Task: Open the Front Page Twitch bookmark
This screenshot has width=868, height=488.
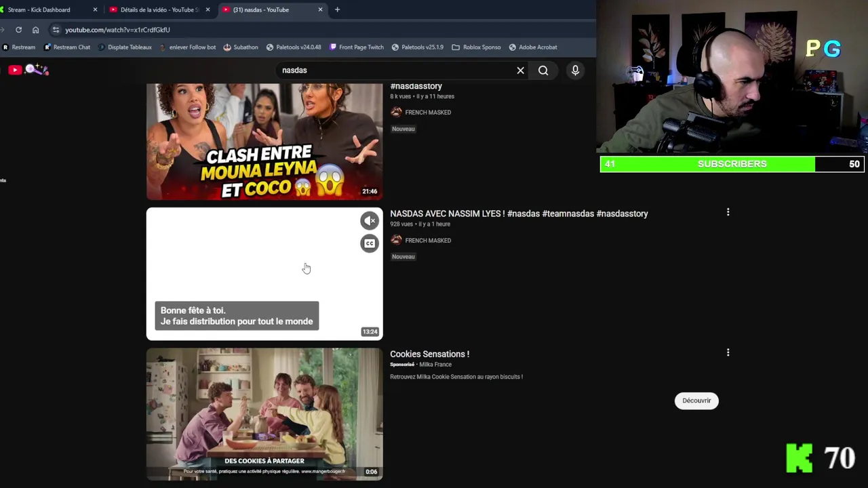Action: pyautogui.click(x=356, y=47)
